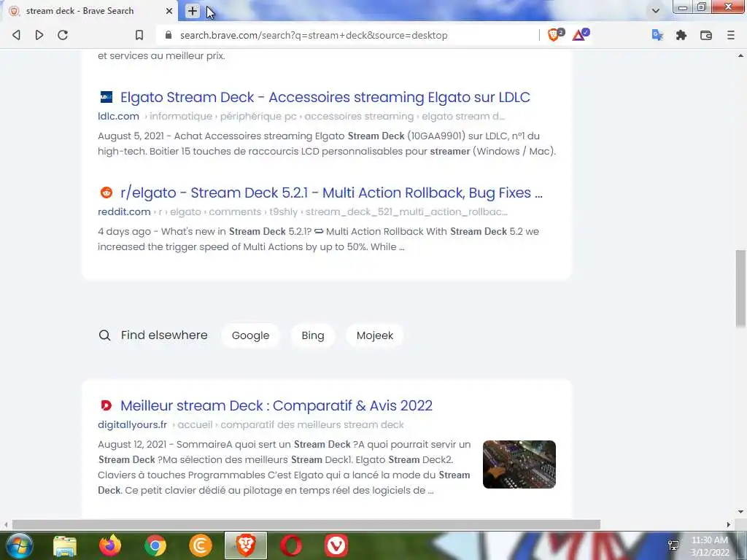This screenshot has width=747, height=560.
Task: Click the horizontal scroll left arrow
Action: click(6, 524)
